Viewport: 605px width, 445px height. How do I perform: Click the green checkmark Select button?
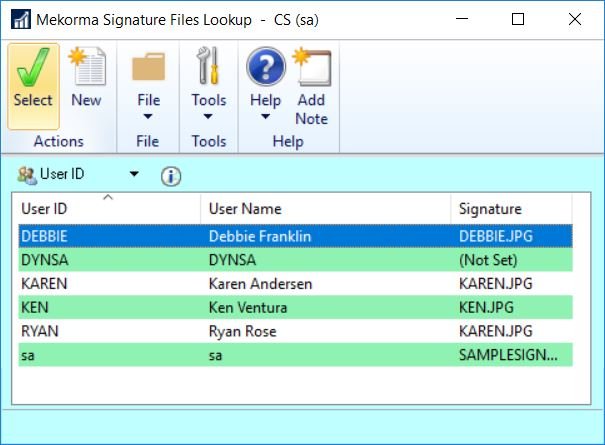33,86
